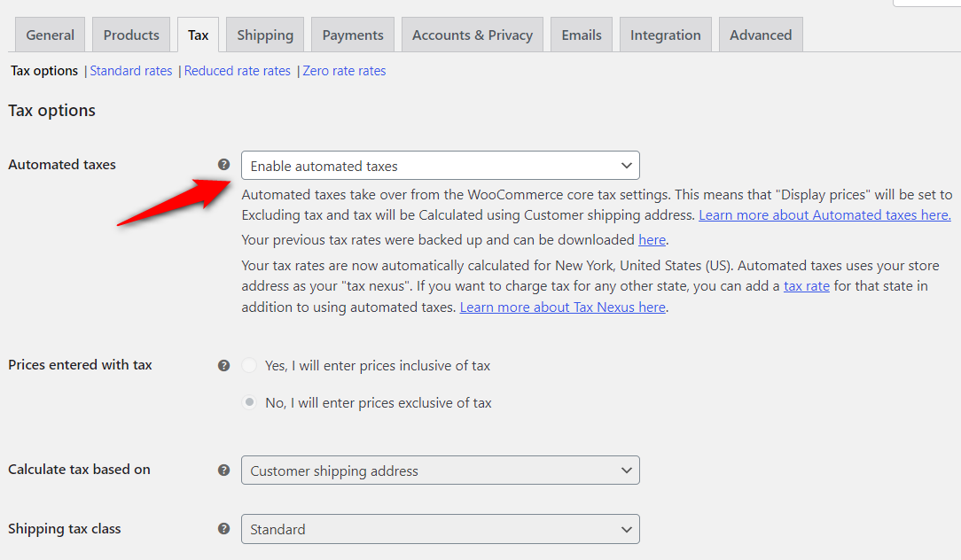The width and height of the screenshot is (961, 560).
Task: Choose 'No, I will enter prices exclusive of tax'
Action: coord(249,401)
